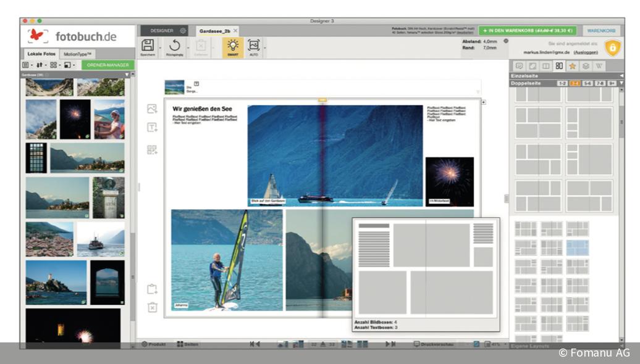
Task: Collapse the Gardasee folder header triangle
Action: pyautogui.click(x=127, y=75)
